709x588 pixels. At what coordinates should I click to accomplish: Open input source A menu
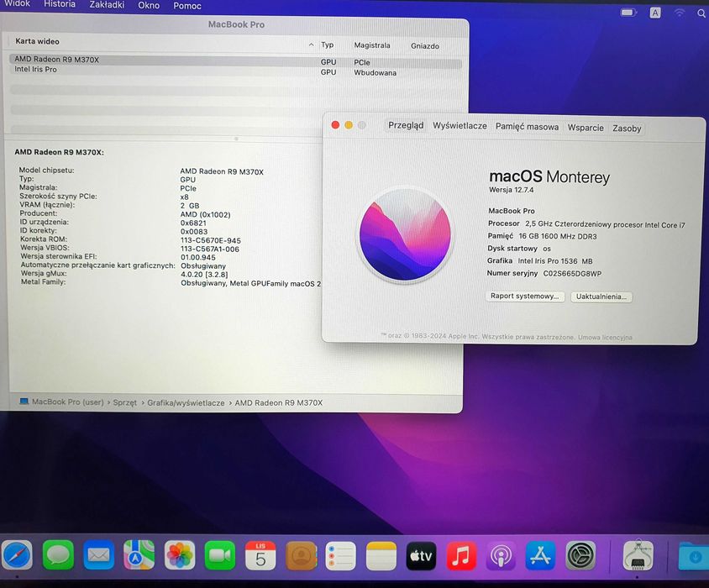coord(655,13)
